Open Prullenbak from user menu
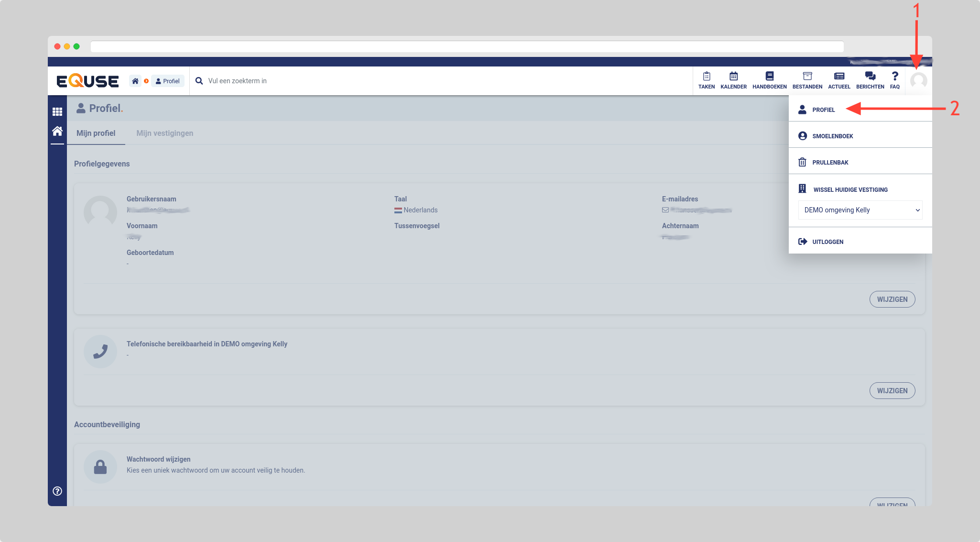This screenshot has width=980, height=542. pyautogui.click(x=830, y=162)
